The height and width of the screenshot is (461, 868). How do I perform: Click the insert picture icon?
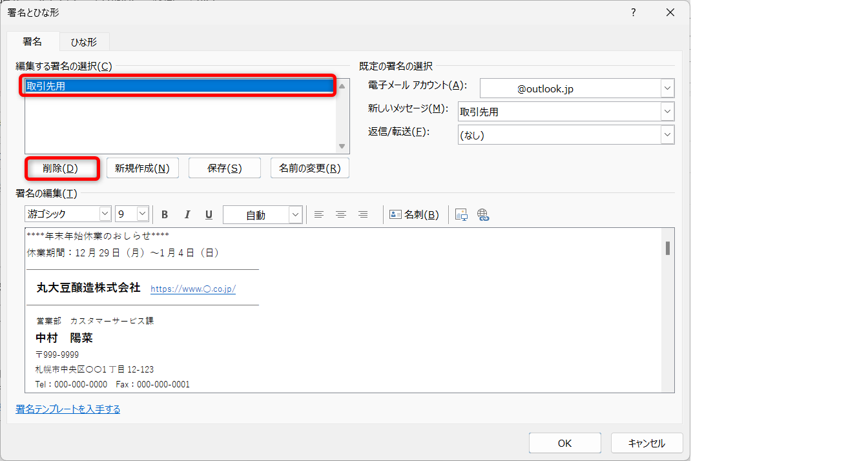pyautogui.click(x=461, y=215)
